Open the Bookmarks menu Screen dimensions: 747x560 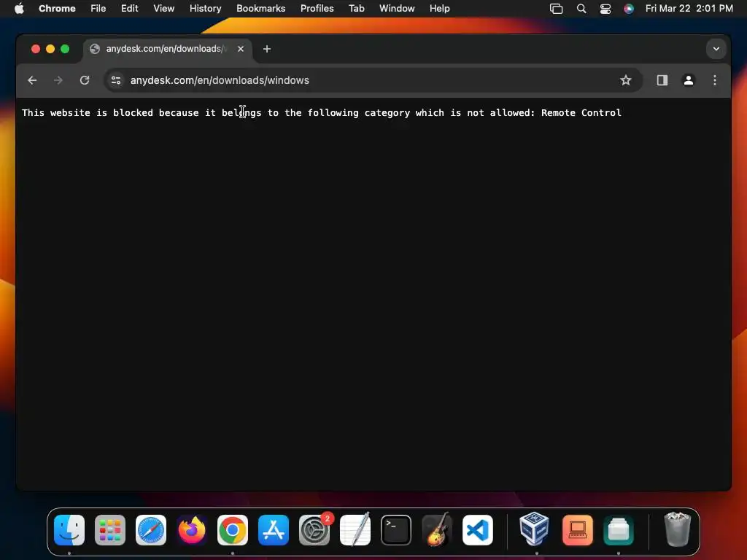coord(260,9)
